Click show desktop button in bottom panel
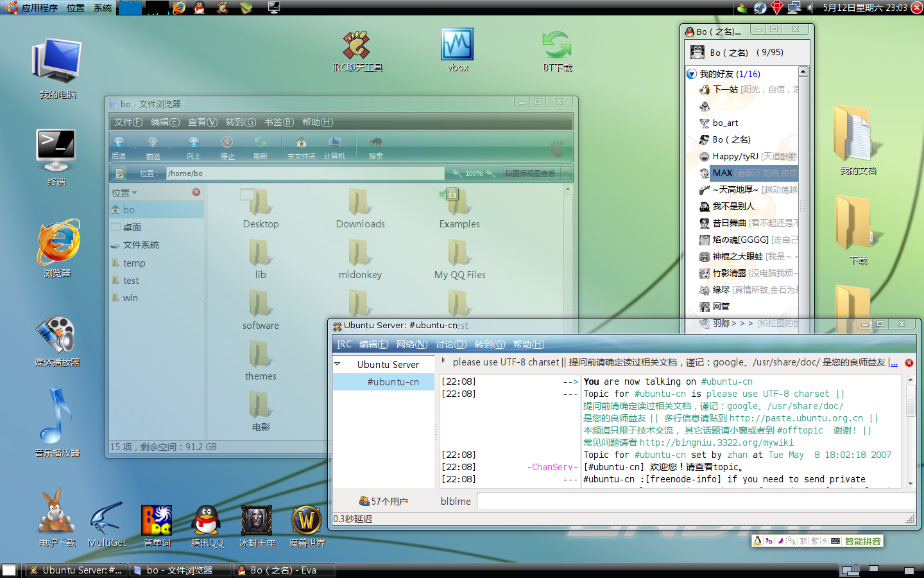 9,570
